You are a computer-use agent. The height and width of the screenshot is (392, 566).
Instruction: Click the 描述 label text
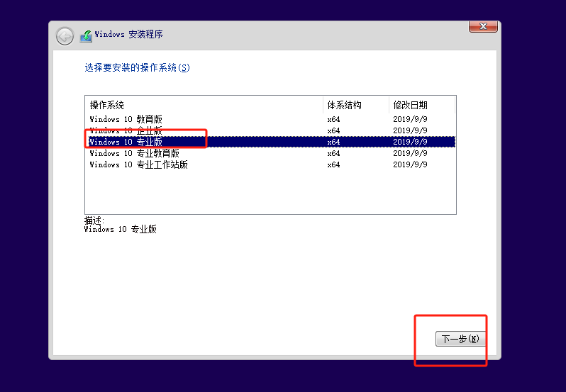(94, 220)
